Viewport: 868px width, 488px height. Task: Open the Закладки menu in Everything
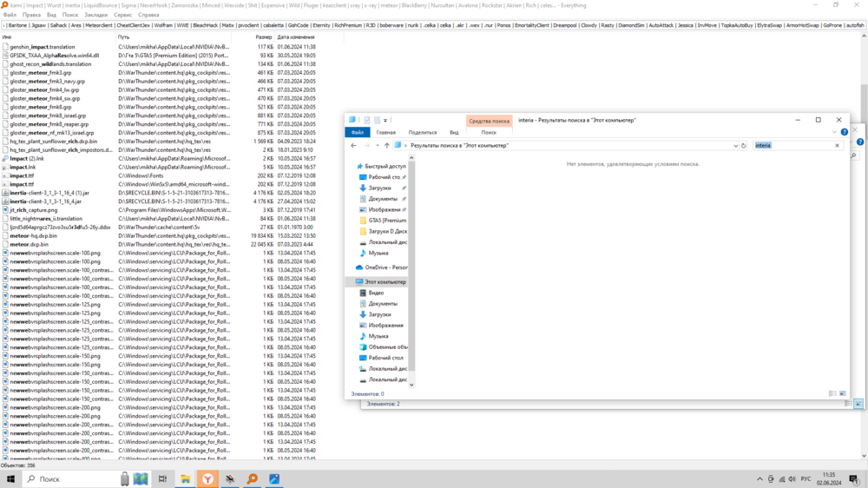point(95,15)
